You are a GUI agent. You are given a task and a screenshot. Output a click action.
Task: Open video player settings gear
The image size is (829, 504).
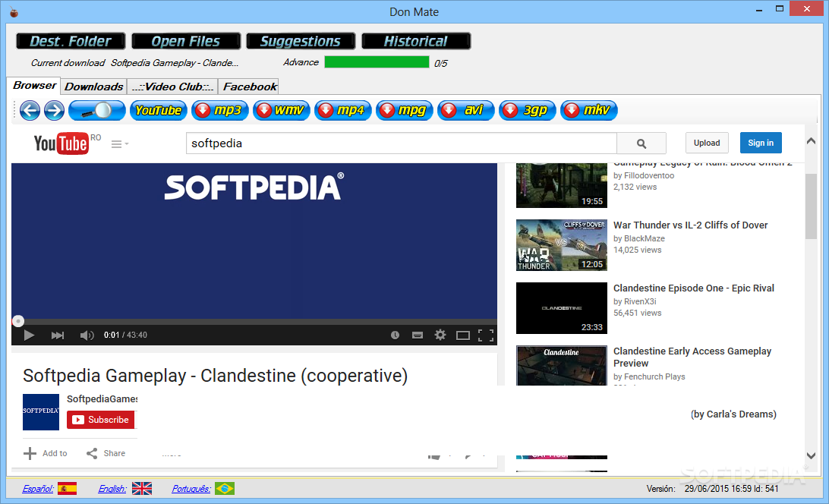(x=440, y=335)
